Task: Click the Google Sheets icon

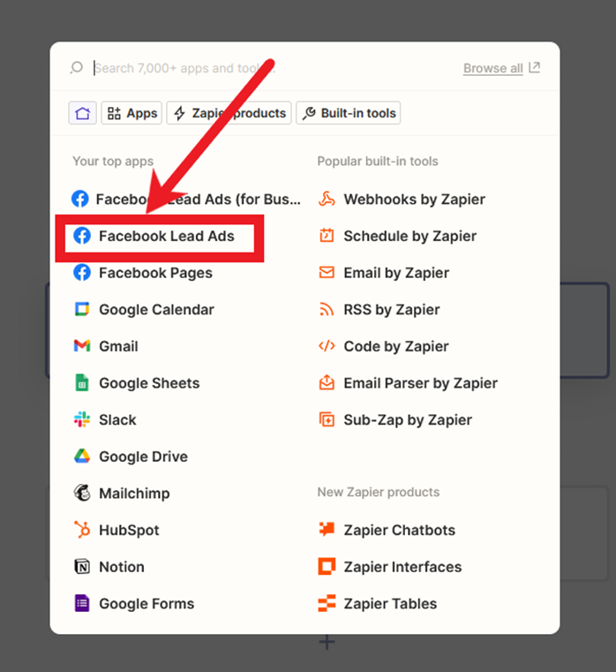Action: coord(82,382)
